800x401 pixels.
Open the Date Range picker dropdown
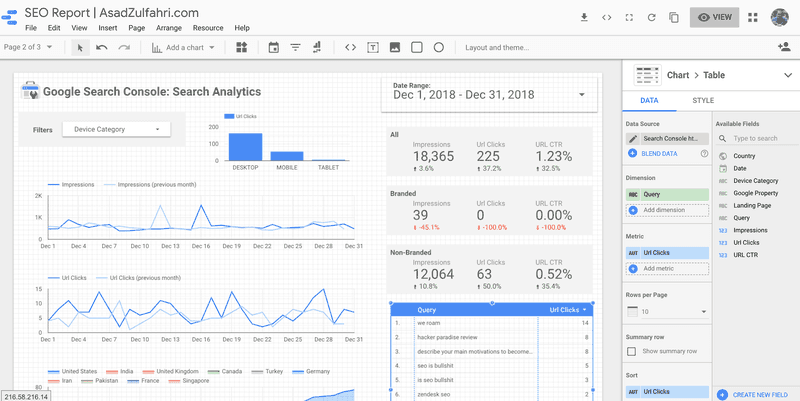(489, 94)
